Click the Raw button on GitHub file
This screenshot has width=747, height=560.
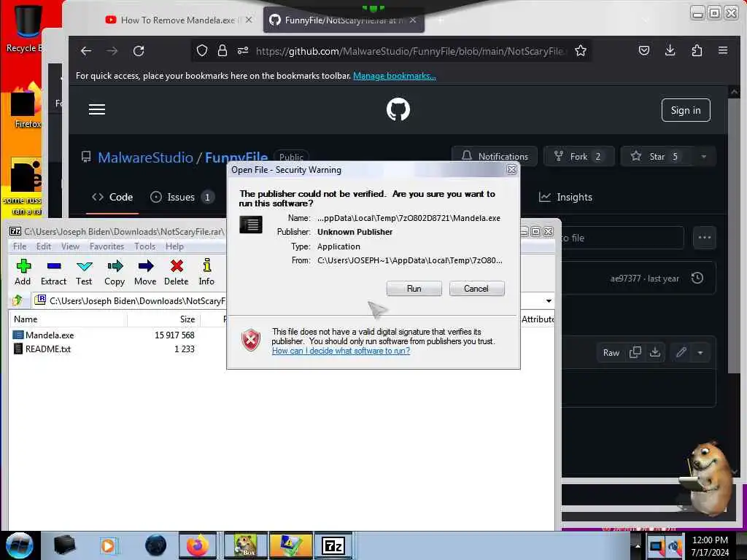click(611, 353)
